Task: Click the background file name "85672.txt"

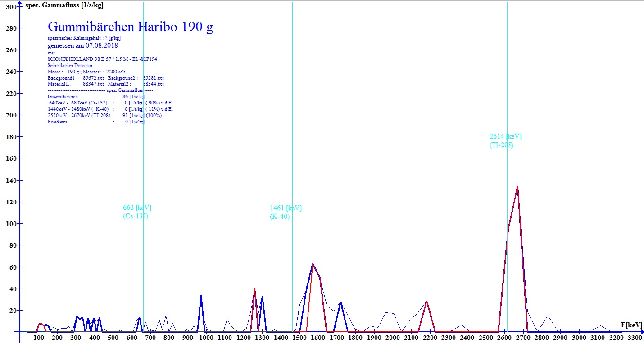Action: click(93, 78)
